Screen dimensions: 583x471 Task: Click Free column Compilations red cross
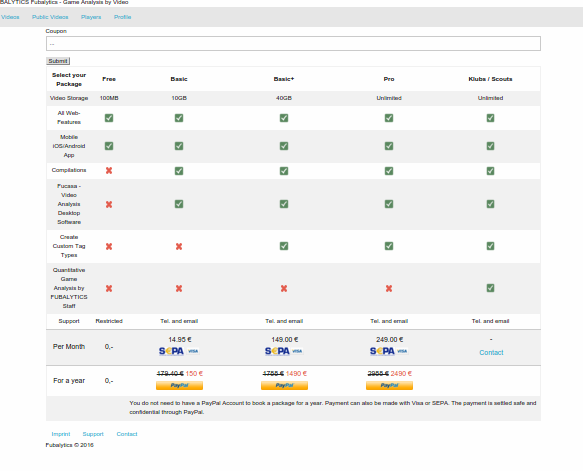[x=109, y=170]
